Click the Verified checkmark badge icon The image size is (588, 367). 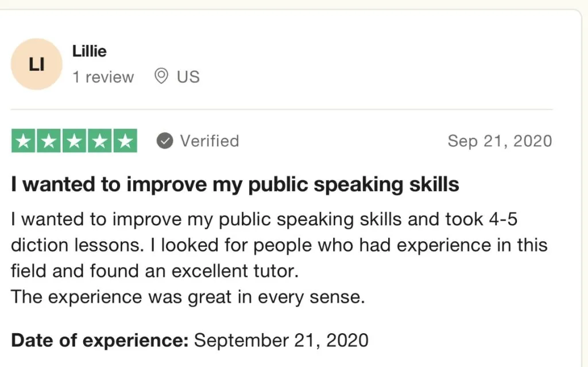point(165,141)
